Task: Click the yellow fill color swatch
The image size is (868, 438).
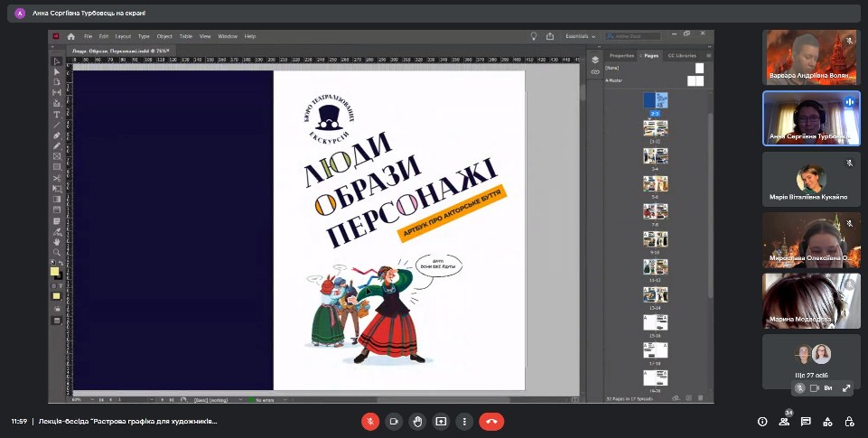Action: click(55, 271)
